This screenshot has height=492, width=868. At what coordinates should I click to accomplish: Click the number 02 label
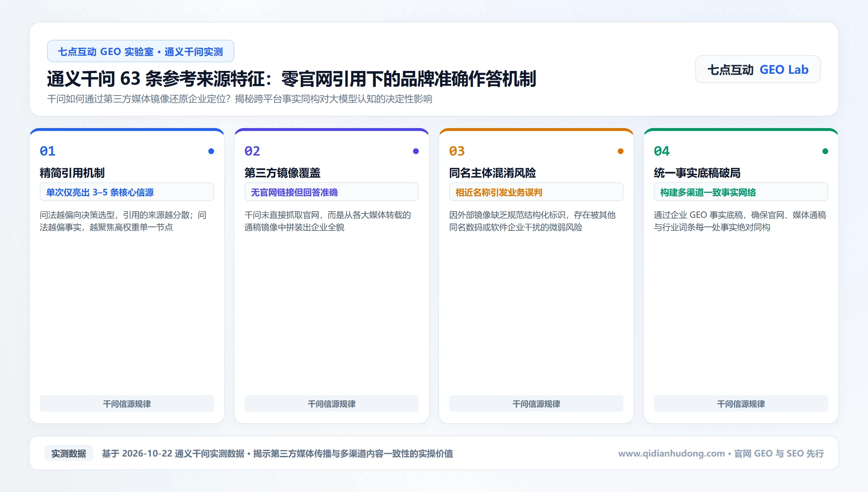point(252,151)
